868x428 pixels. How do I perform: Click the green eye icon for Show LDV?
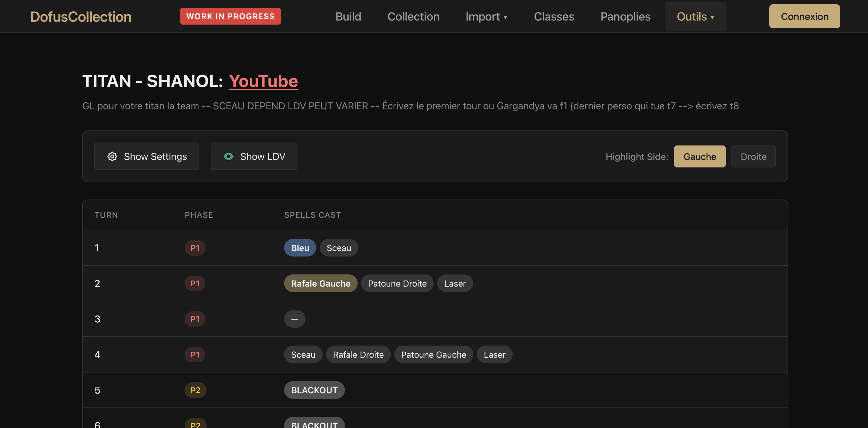[229, 156]
